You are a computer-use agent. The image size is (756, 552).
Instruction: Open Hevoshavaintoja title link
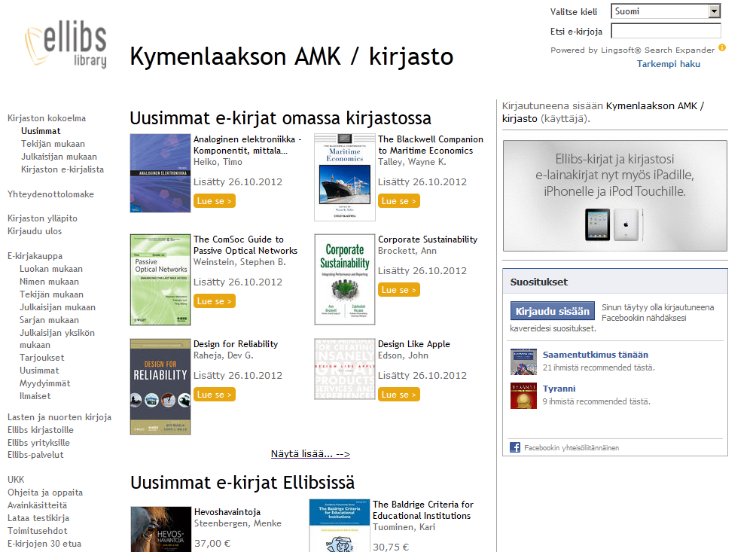click(x=227, y=512)
